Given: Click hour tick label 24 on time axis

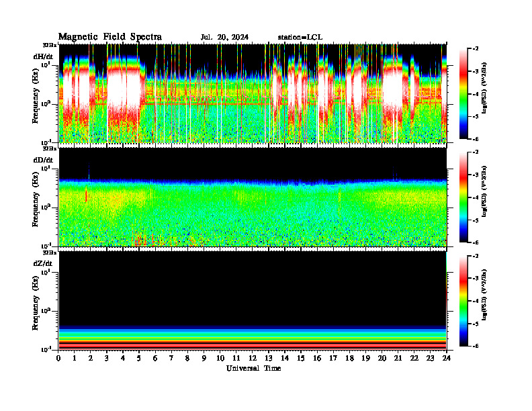Looking at the screenshot, I should [447, 358].
